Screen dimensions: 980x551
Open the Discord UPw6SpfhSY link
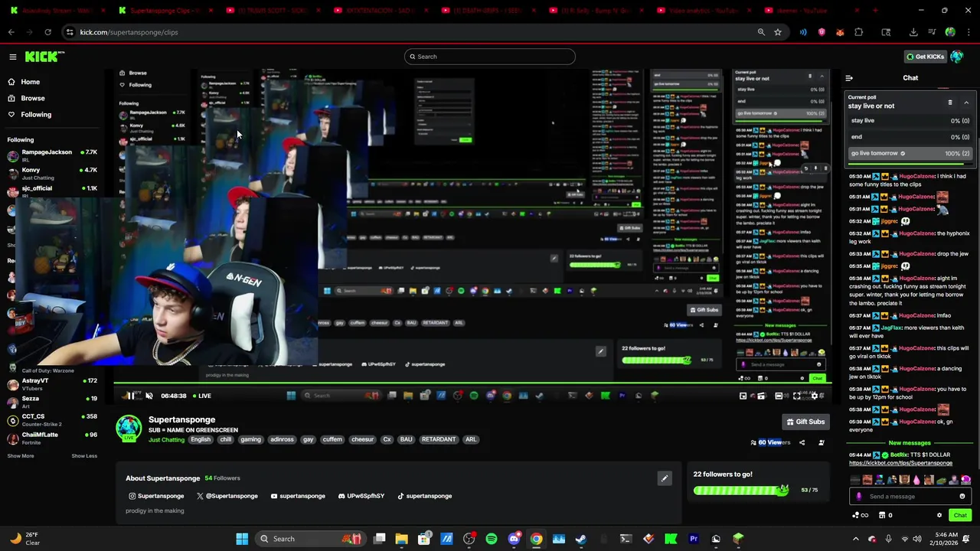click(x=361, y=496)
